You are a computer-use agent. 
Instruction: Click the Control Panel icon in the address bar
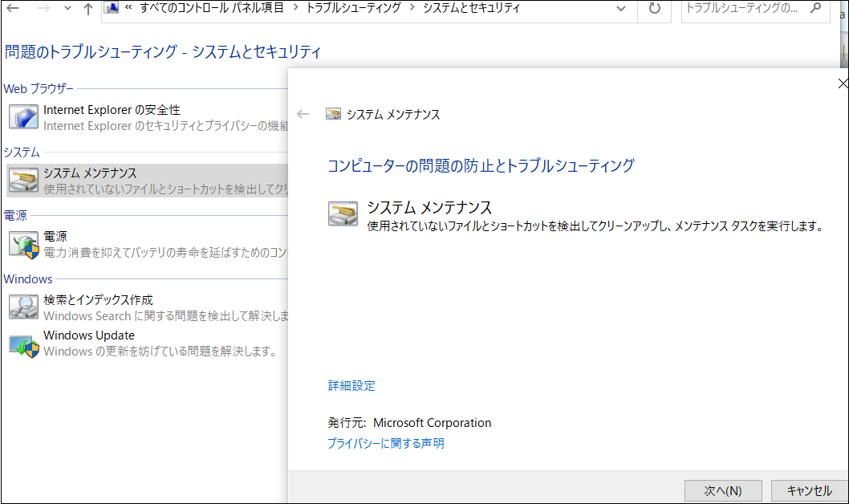(x=112, y=7)
